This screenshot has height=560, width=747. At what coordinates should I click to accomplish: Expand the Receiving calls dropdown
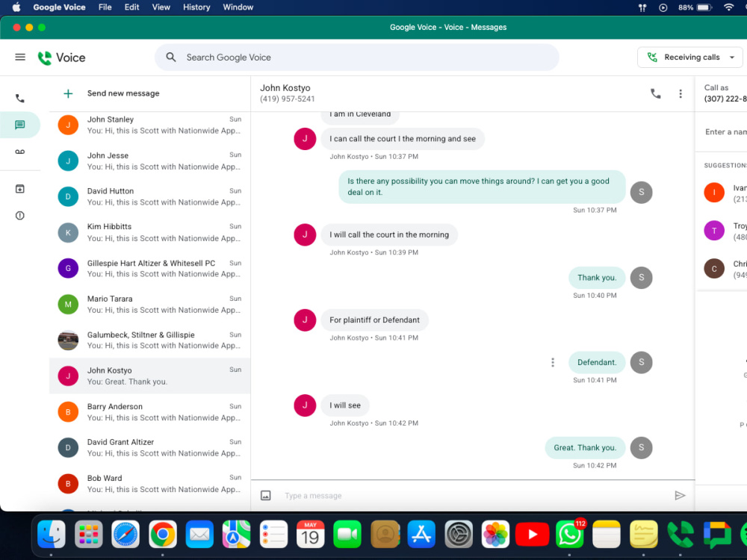click(689, 57)
